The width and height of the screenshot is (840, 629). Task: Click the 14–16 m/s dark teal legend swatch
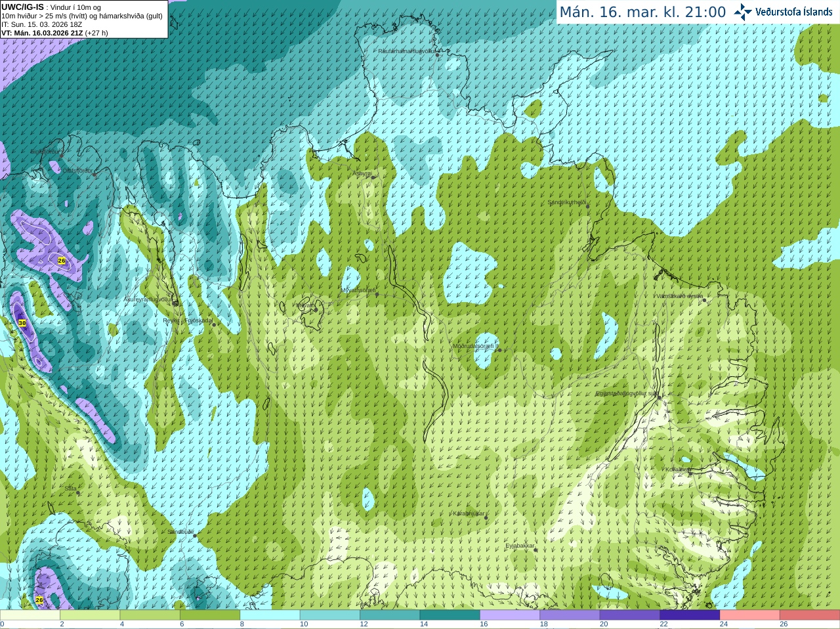point(450,615)
